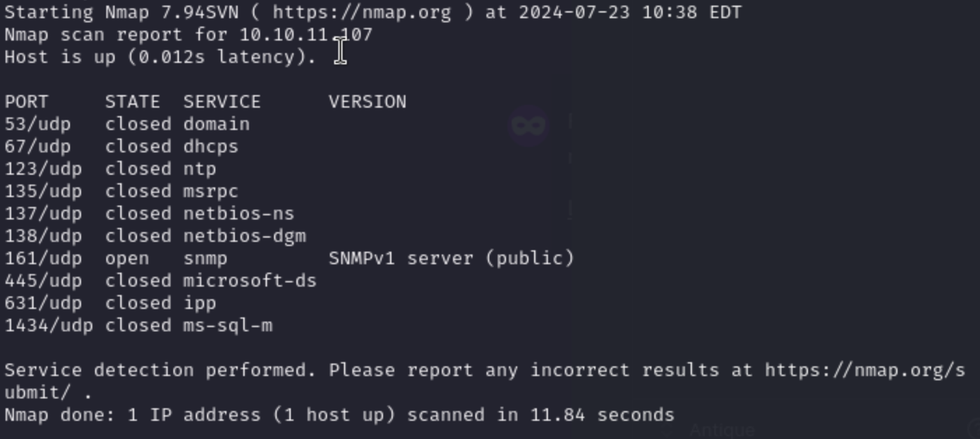Click the ms-sql-m service name
The width and height of the screenshot is (980, 439).
click(227, 326)
